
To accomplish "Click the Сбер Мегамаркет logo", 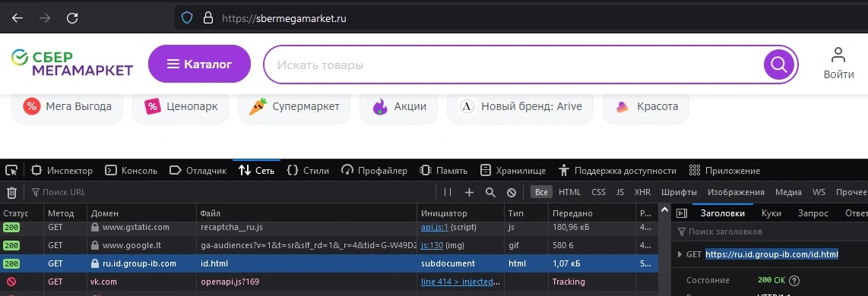I will click(x=72, y=62).
